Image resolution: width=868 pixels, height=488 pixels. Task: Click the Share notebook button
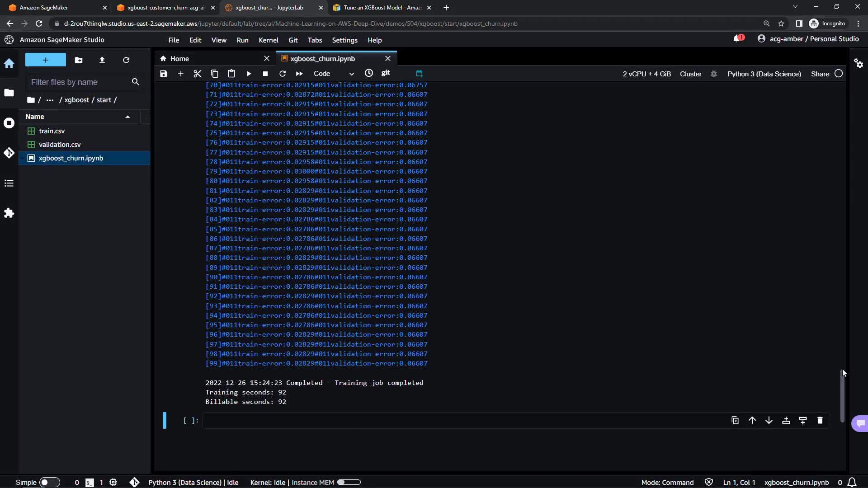tap(820, 74)
